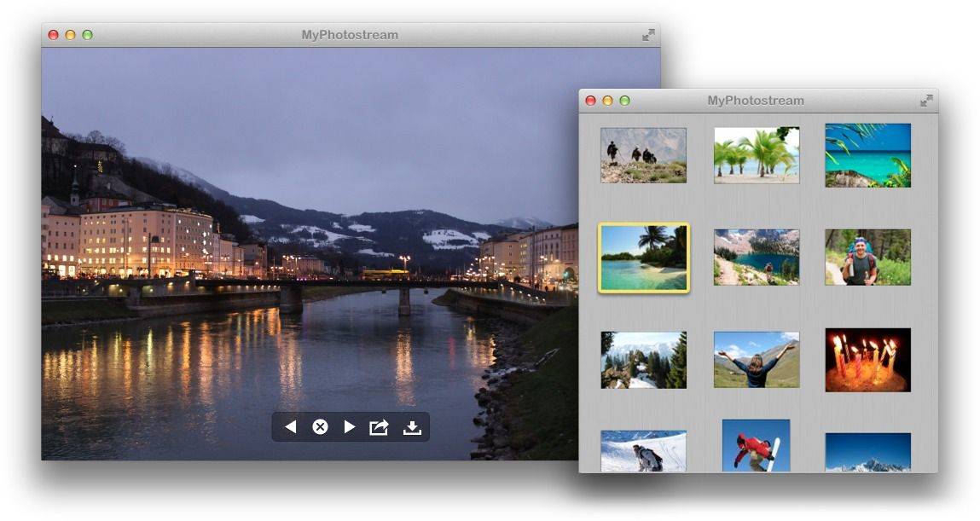
Task: Select the snowboarder in red jacket thumbnail
Action: (756, 445)
